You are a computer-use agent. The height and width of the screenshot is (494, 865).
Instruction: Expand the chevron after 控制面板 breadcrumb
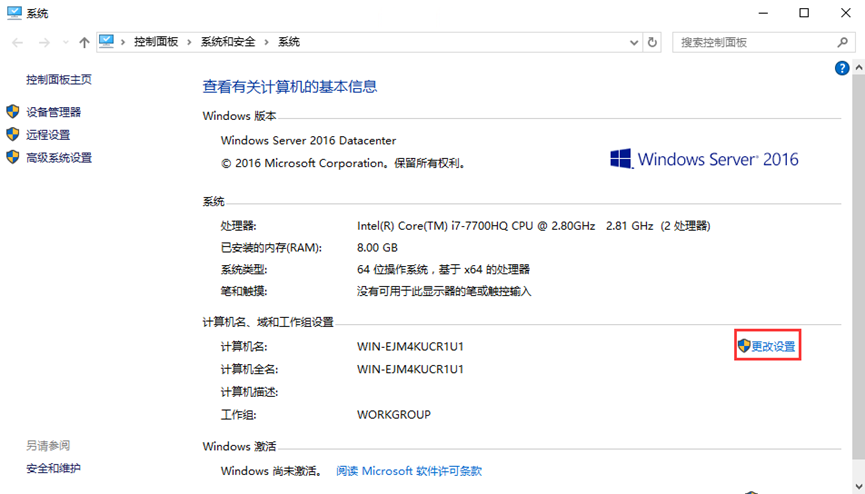(189, 42)
